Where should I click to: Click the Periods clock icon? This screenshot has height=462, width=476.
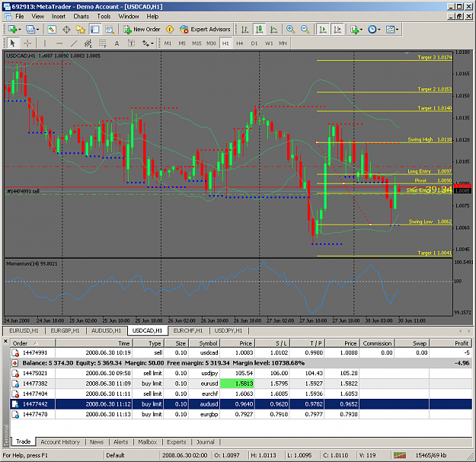[x=372, y=30]
